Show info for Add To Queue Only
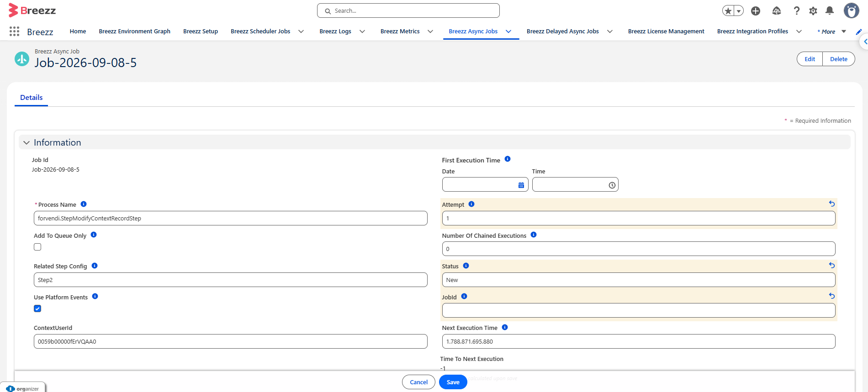The width and height of the screenshot is (868, 392). click(94, 235)
